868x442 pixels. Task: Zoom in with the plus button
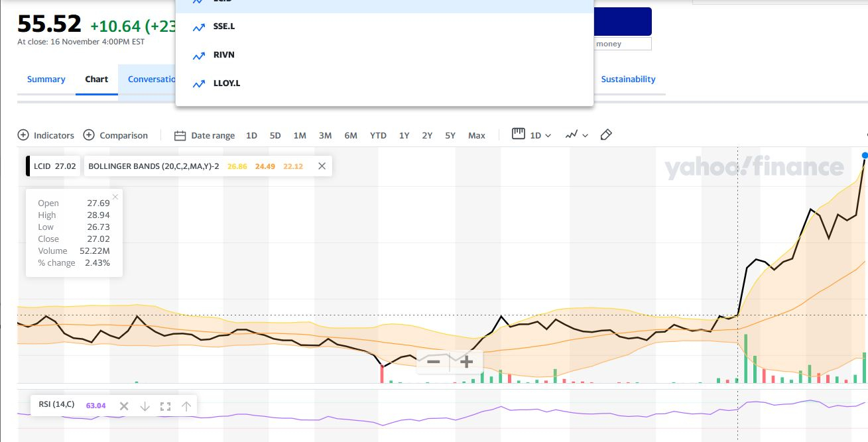[x=466, y=362]
